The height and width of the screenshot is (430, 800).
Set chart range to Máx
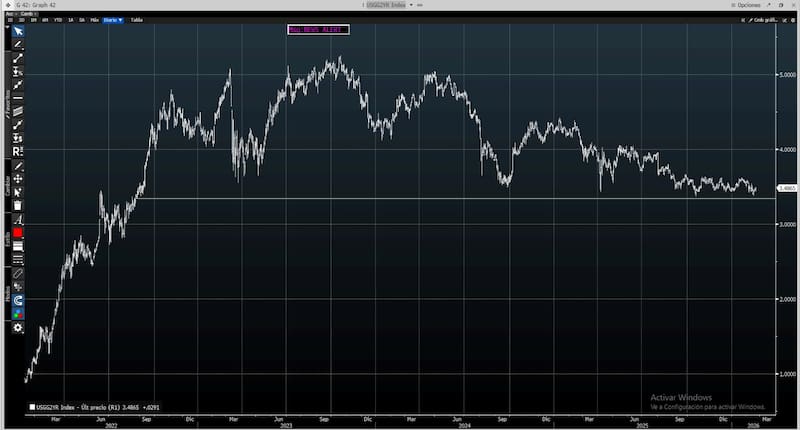tap(94, 19)
